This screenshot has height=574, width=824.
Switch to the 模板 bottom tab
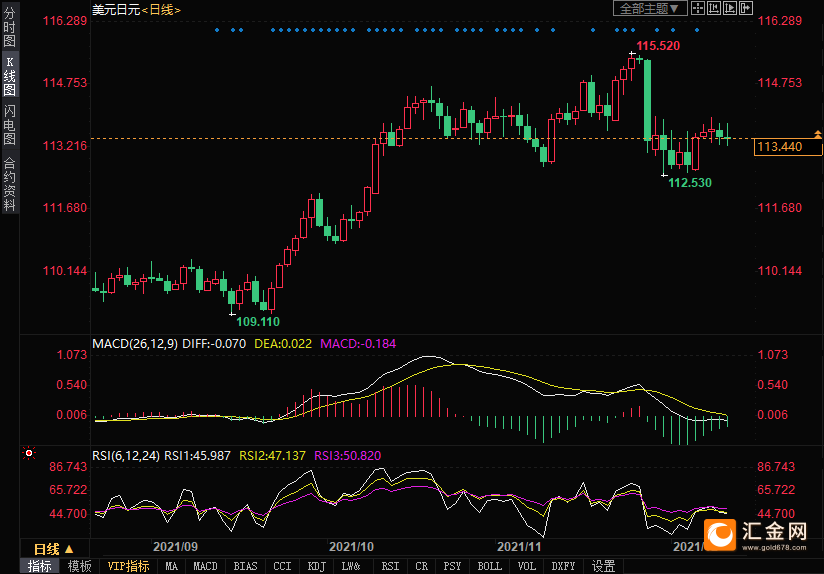[80, 566]
